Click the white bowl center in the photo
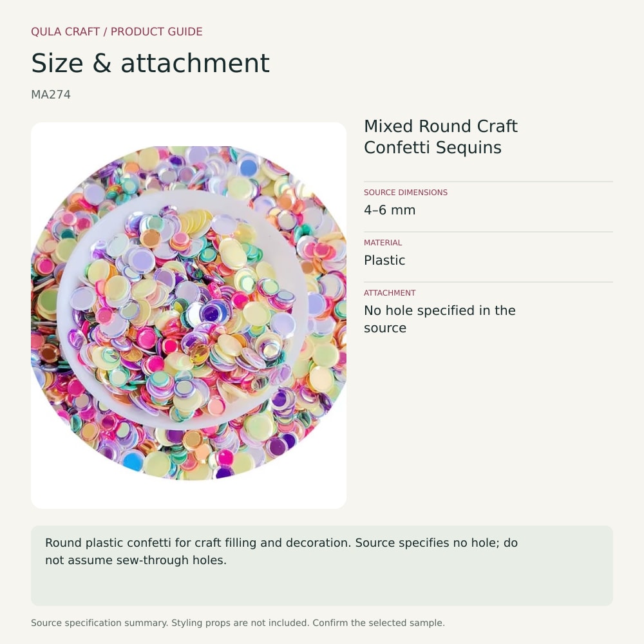 tap(183, 310)
